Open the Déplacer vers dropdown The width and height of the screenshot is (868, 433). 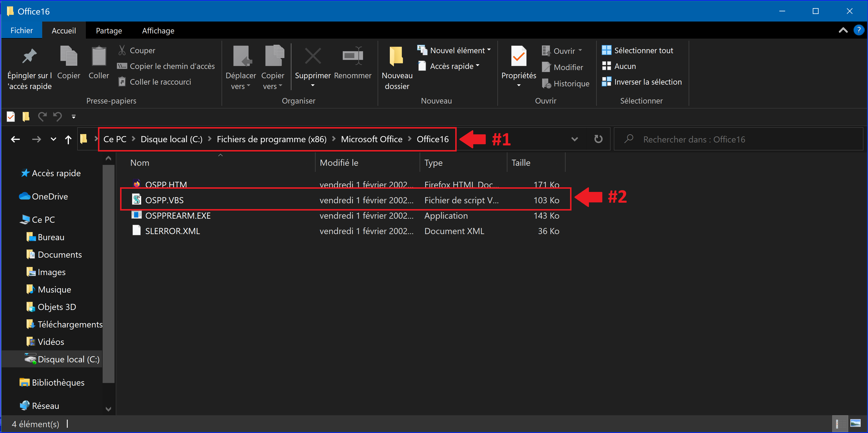[241, 81]
